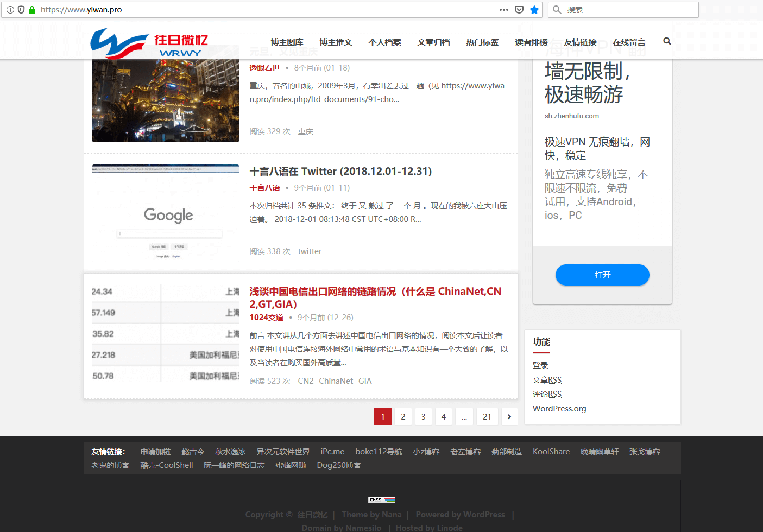Viewport: 763px width, 532px height.
Task: Click Dog250博客 friend link
Action: [339, 465]
